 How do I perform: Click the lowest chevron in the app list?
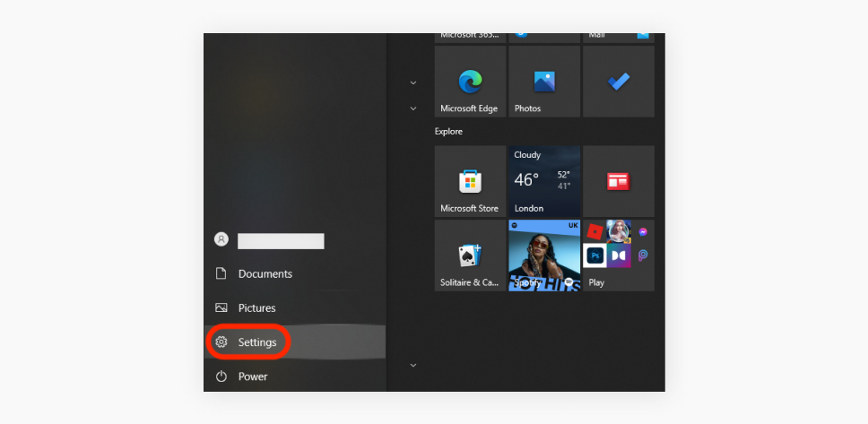(413, 365)
